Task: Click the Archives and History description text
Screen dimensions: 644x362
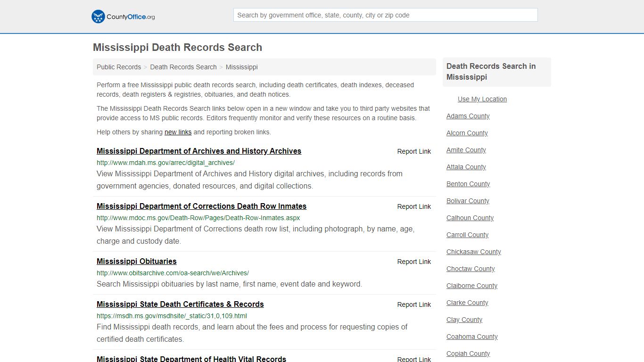Action: [249, 180]
